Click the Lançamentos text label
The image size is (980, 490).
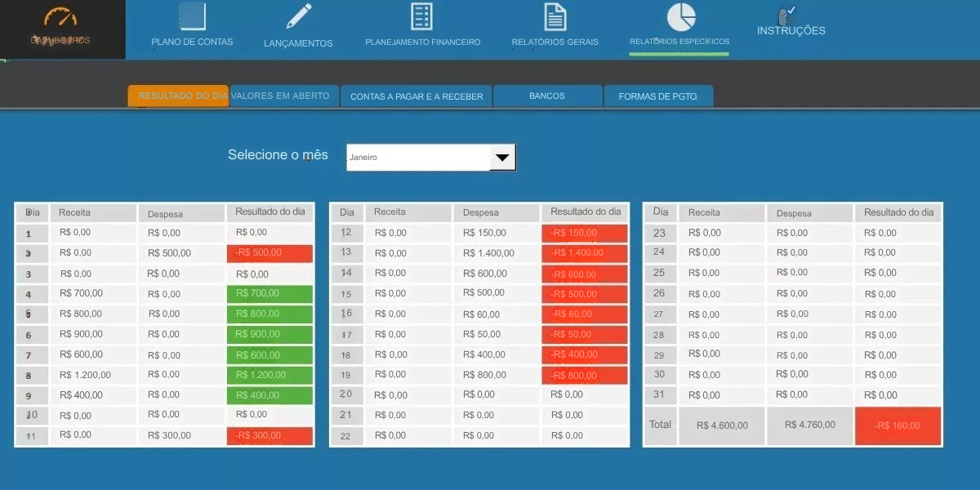click(x=299, y=43)
